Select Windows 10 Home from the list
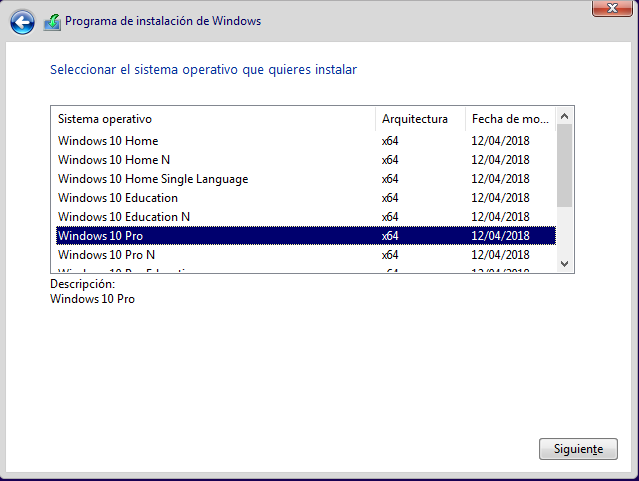The image size is (639, 481). [x=306, y=141]
